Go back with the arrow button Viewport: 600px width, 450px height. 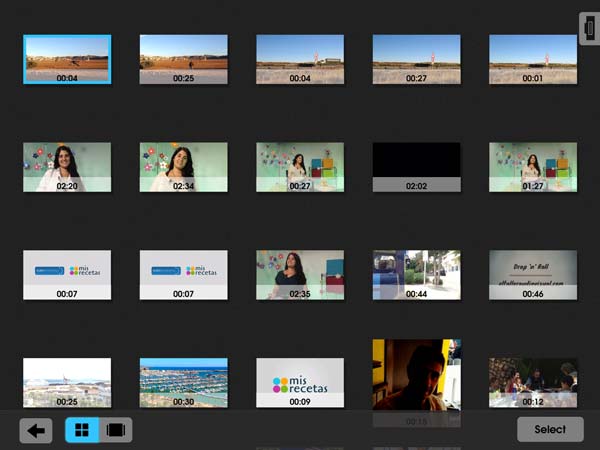(36, 430)
